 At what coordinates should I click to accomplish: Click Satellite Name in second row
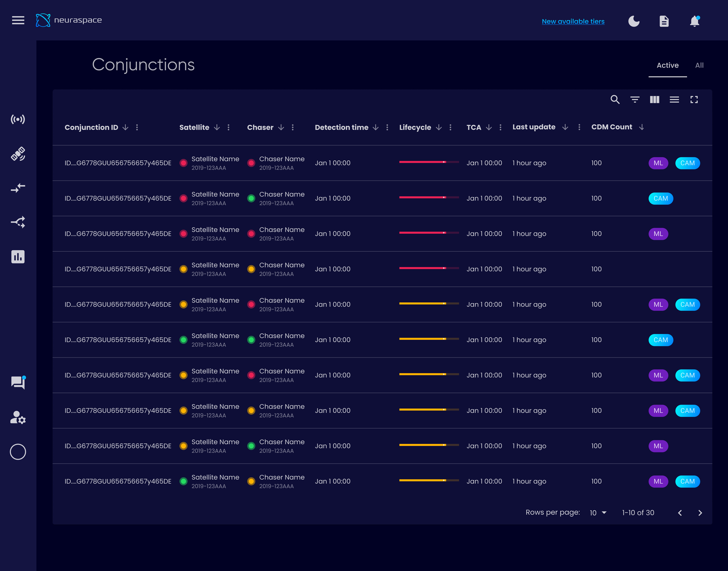click(215, 194)
